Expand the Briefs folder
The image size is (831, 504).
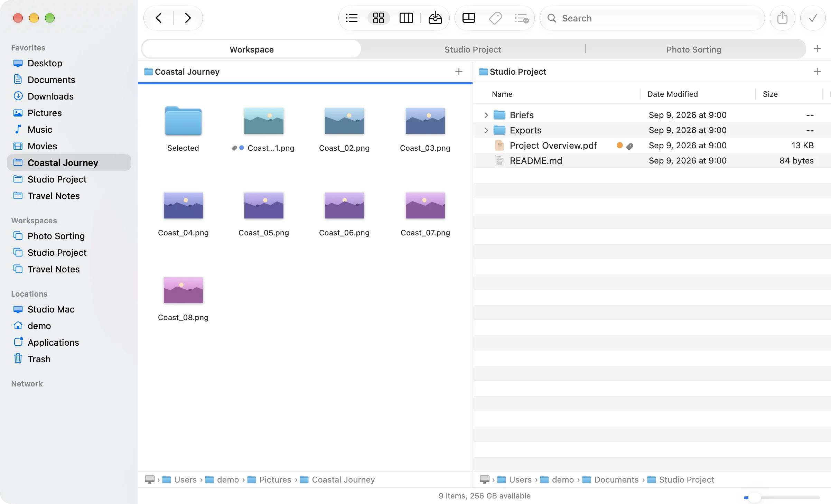coord(486,115)
